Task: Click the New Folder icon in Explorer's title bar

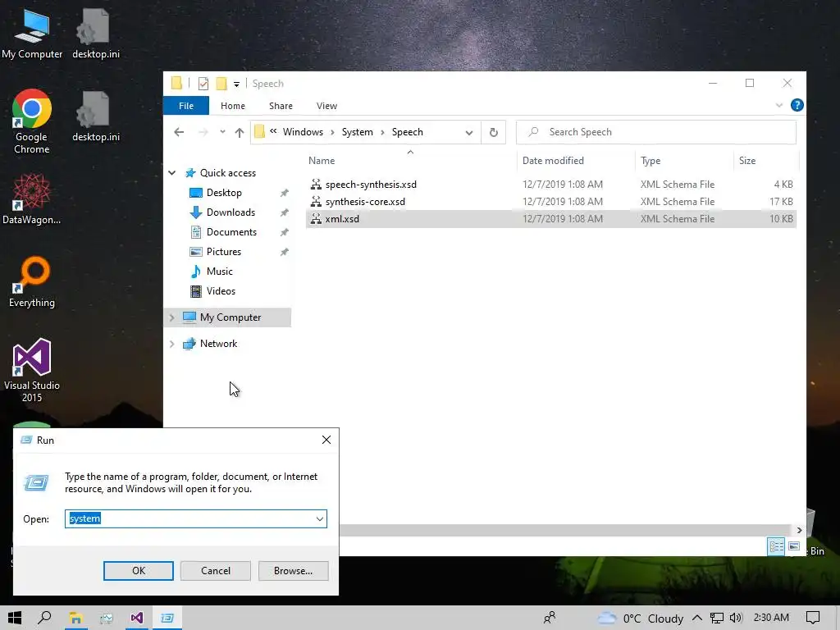Action: tap(221, 84)
